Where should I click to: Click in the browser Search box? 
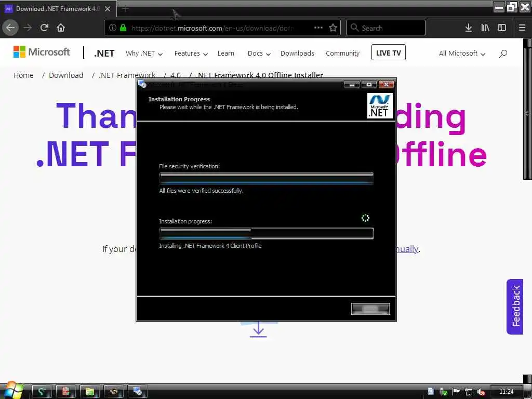pyautogui.click(x=385, y=28)
